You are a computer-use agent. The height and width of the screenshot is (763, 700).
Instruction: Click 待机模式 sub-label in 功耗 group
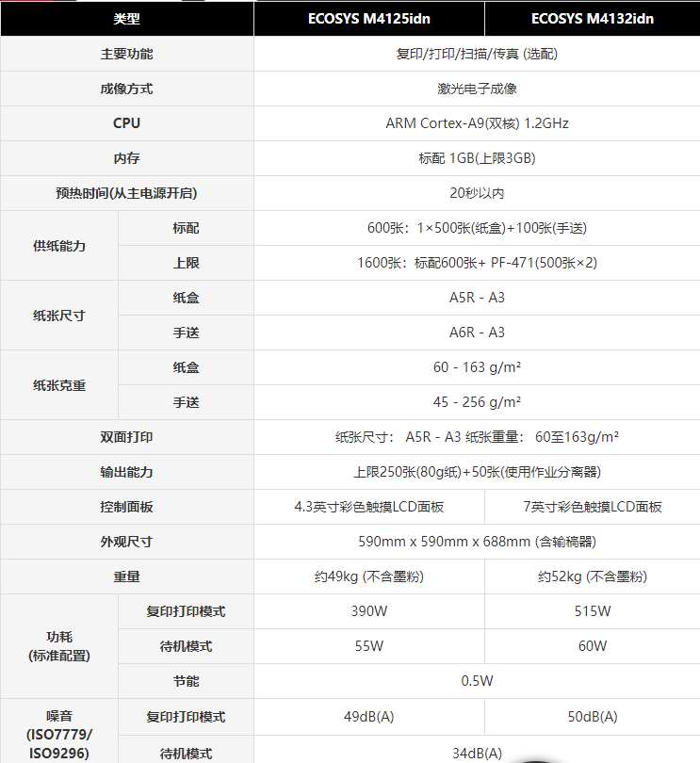tap(186, 646)
